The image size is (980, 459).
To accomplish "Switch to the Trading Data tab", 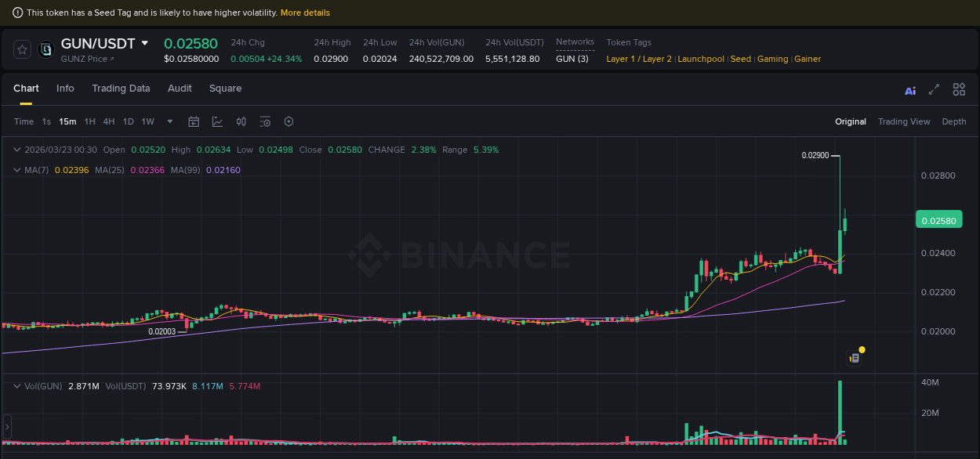I will [121, 89].
